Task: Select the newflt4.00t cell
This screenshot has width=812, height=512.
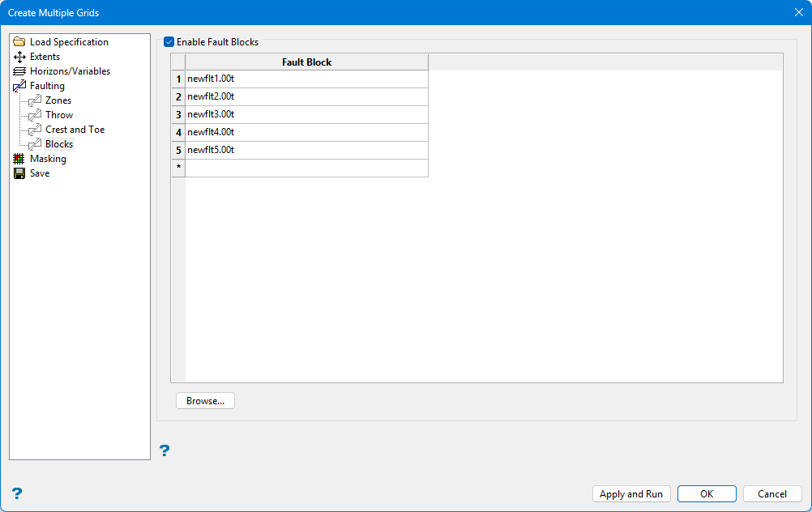Action: click(x=306, y=132)
